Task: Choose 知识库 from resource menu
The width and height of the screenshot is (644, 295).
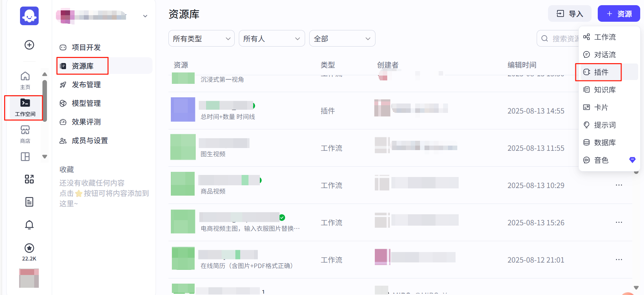Action: point(609,90)
